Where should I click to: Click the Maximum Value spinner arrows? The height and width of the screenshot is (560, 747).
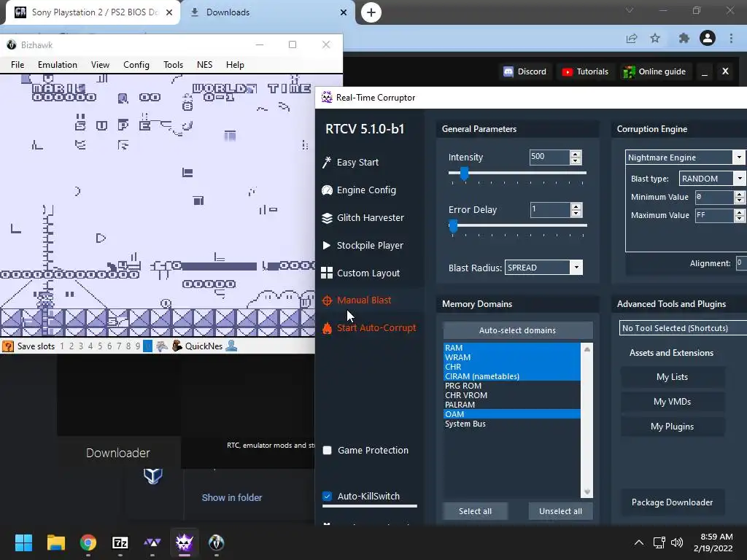pos(740,216)
